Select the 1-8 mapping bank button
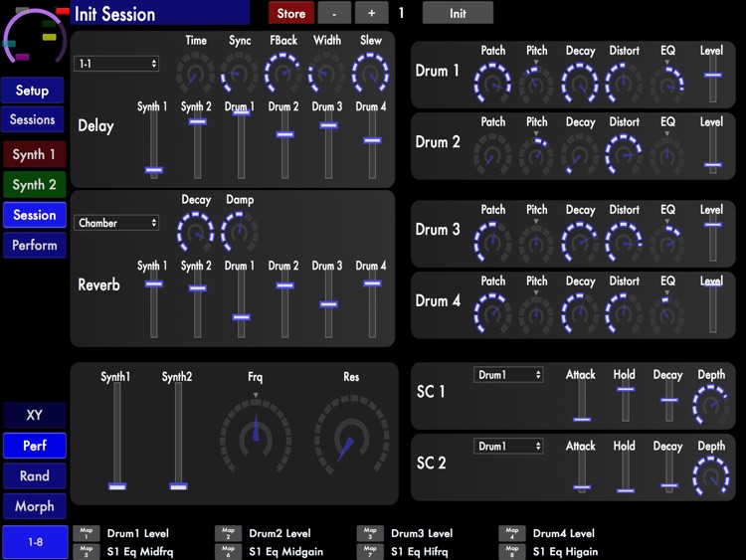This screenshot has width=746, height=560. tap(35, 542)
